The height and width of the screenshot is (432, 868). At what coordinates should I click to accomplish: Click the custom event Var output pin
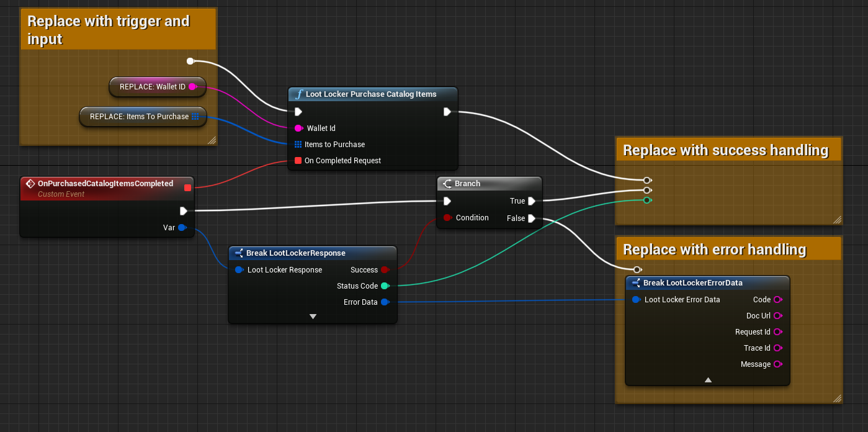pos(182,228)
